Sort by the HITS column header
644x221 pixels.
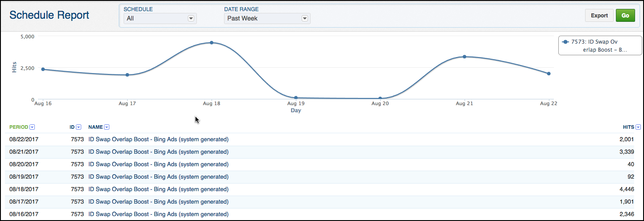[628, 127]
